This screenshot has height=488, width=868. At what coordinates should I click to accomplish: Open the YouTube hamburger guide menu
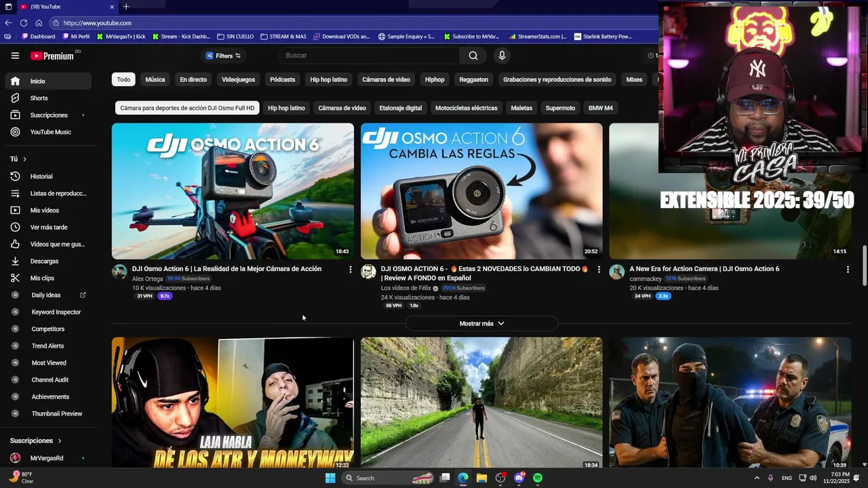(x=15, y=56)
